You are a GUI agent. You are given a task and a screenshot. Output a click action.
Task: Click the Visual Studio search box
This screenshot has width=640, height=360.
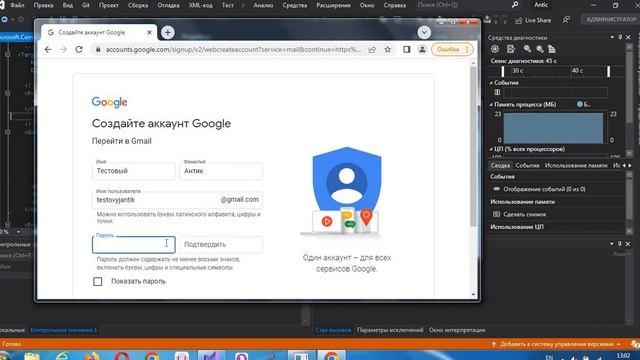467,5
